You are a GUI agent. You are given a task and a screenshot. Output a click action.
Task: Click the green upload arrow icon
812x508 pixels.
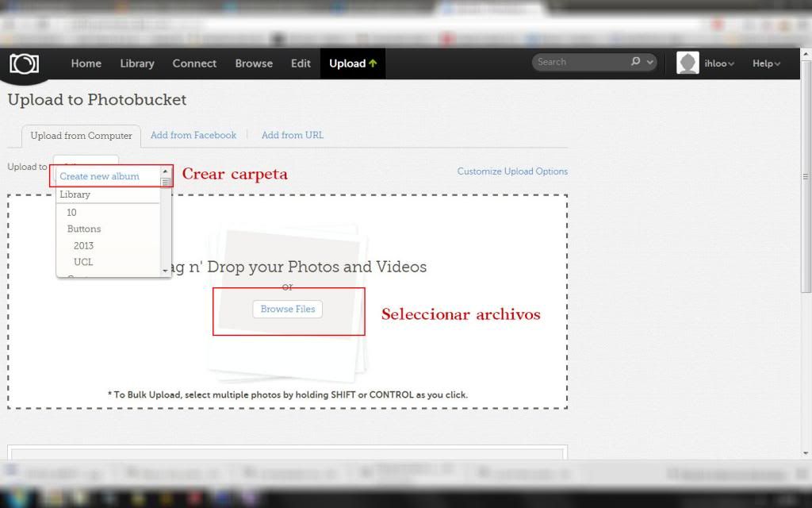(x=373, y=63)
